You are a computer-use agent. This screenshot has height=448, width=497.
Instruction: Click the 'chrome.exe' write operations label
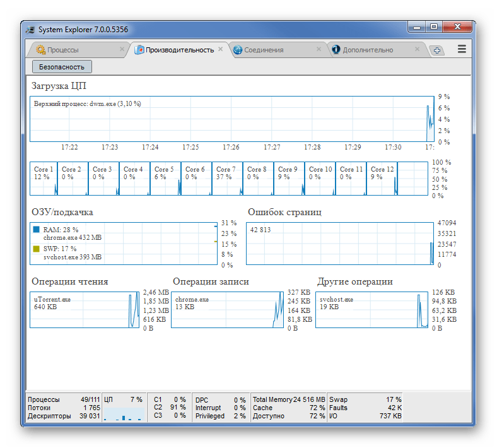[x=192, y=299]
